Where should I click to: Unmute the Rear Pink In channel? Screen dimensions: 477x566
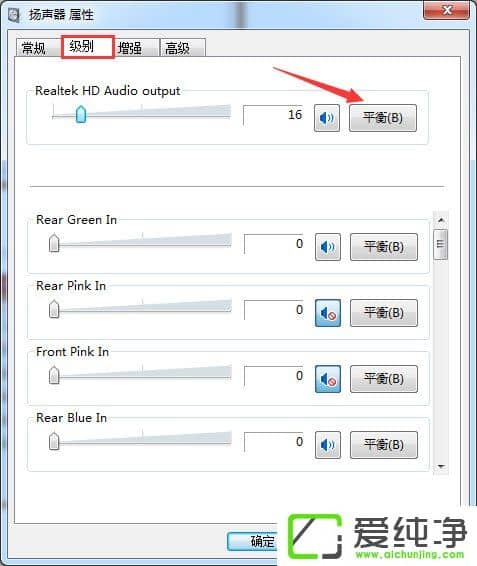click(x=328, y=313)
